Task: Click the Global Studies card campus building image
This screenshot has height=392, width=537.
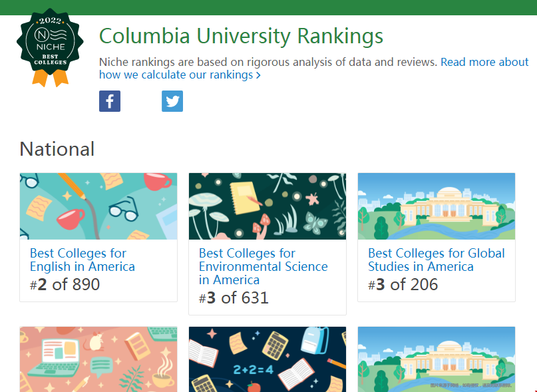Action: [x=437, y=206]
